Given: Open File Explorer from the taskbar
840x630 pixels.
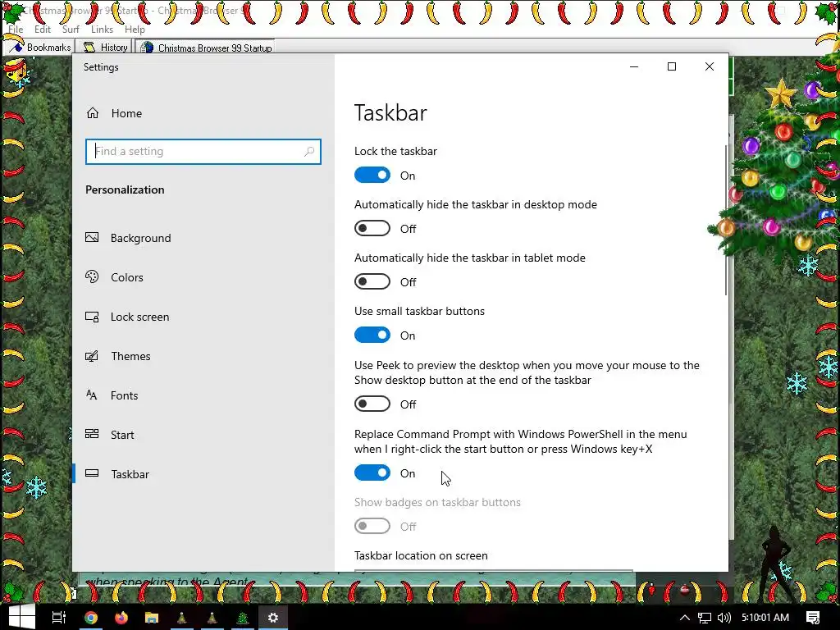Looking at the screenshot, I should click(152, 617).
